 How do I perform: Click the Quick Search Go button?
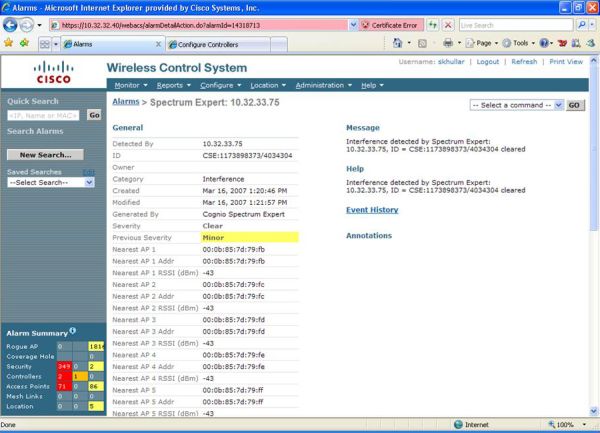coord(94,115)
